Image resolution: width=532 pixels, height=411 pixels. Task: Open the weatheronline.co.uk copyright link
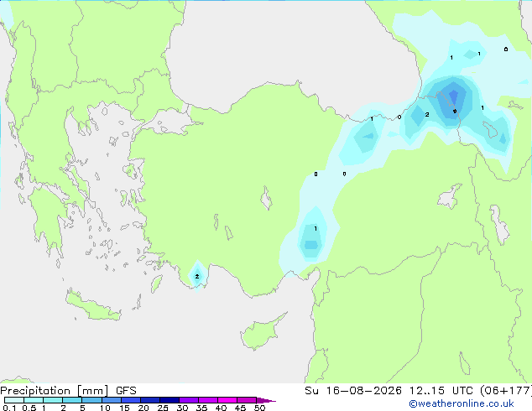point(462,403)
